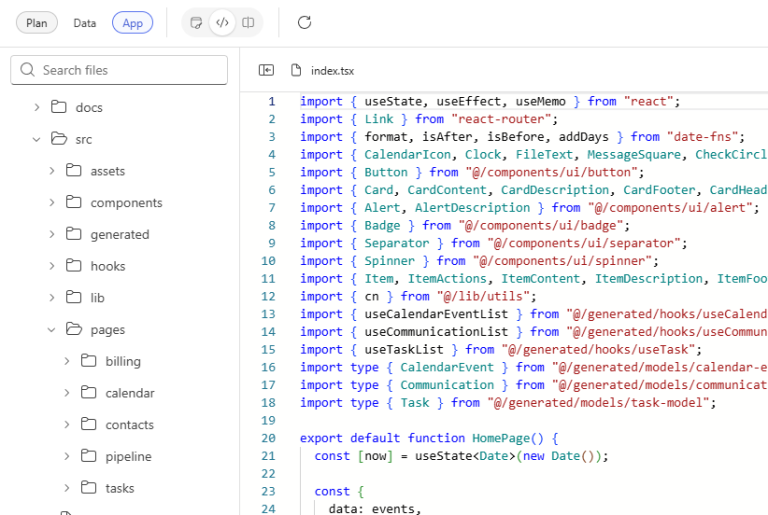
Task: Collapse the src folder chevron
Action: (36, 139)
